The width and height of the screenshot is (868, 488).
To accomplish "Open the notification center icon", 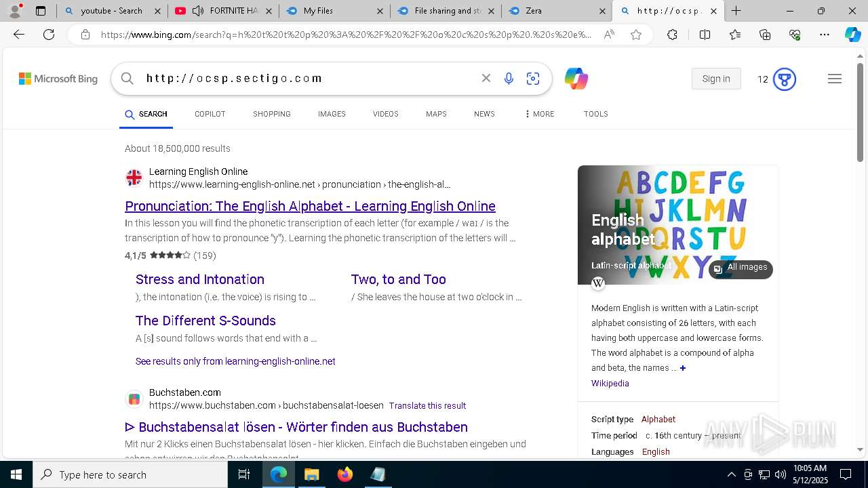I will tap(846, 474).
